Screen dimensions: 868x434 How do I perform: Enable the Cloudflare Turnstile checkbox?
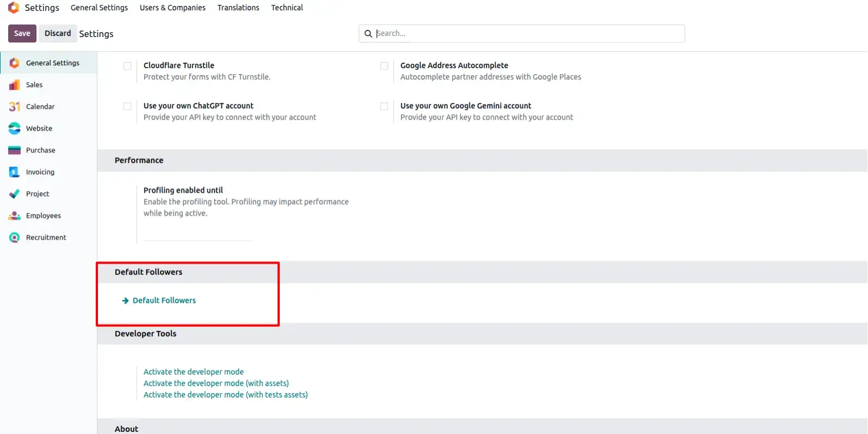coord(127,66)
